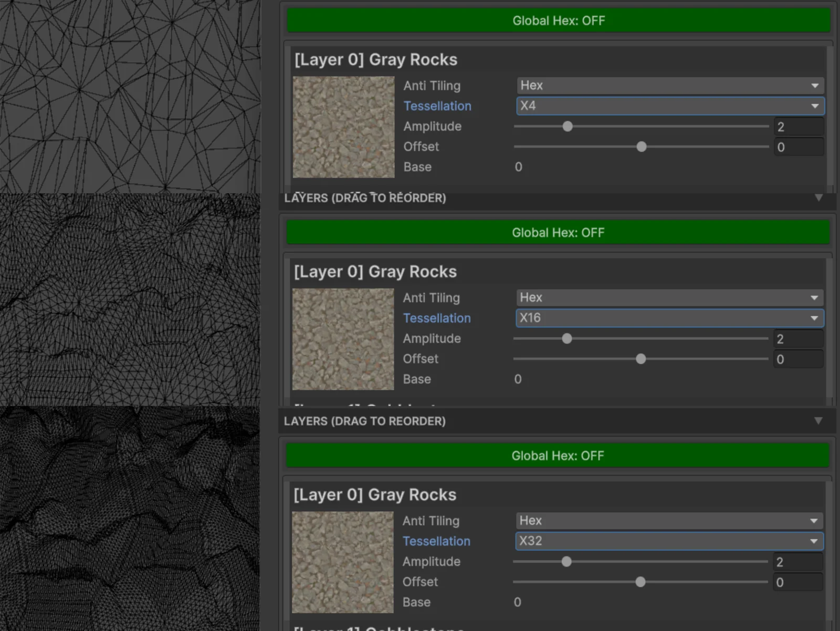The image size is (840, 631).
Task: Click the Amplitude slider in the X32 panel
Action: click(640, 562)
